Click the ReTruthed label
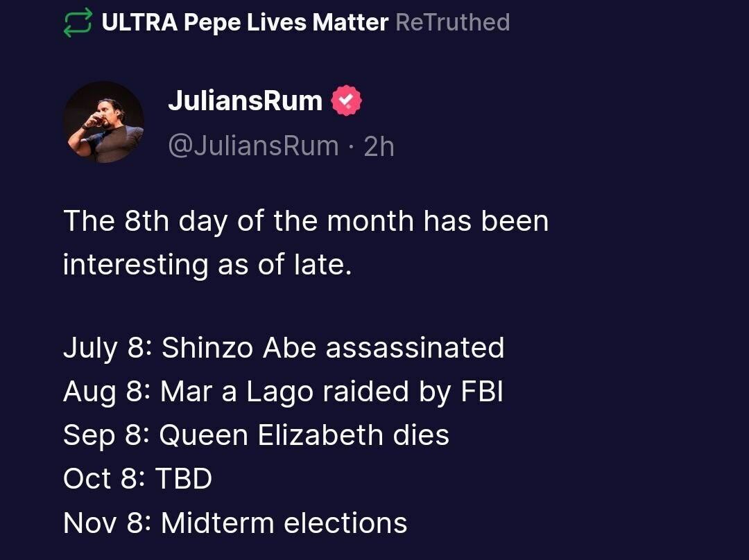 (x=453, y=22)
